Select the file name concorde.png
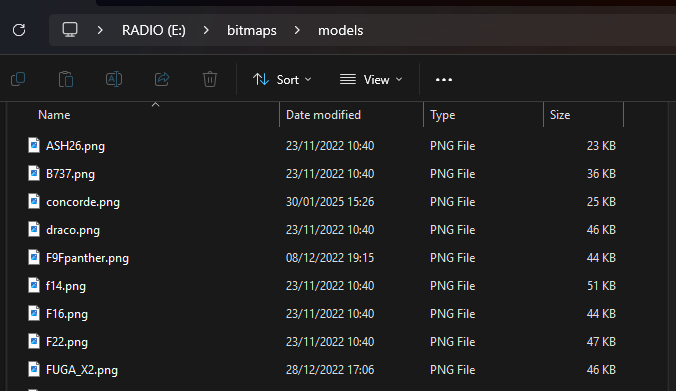This screenshot has width=676, height=391. 83,202
